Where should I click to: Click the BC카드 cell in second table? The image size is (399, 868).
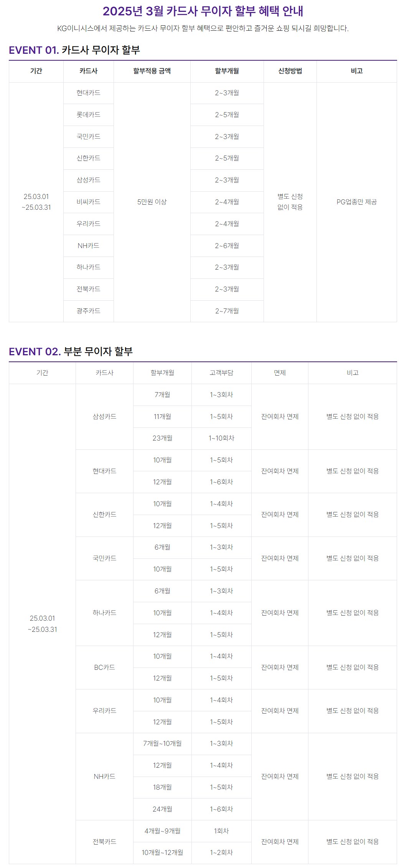(104, 668)
